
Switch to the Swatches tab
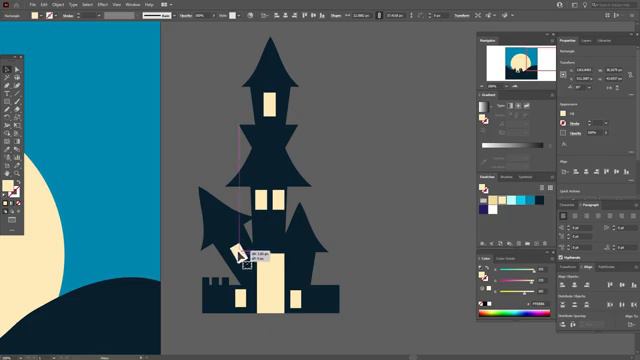[x=487, y=177]
